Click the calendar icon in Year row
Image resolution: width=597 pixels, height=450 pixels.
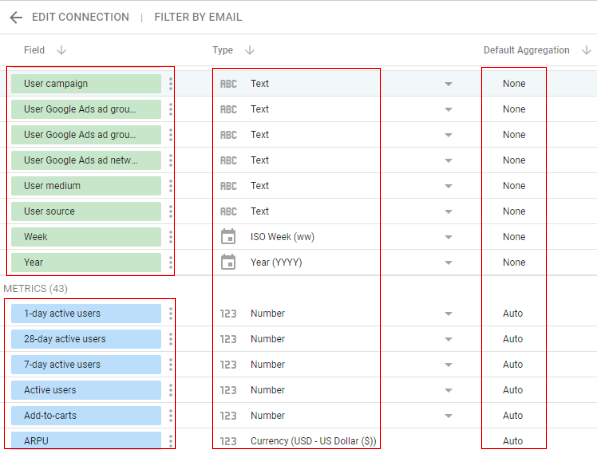pyautogui.click(x=228, y=262)
